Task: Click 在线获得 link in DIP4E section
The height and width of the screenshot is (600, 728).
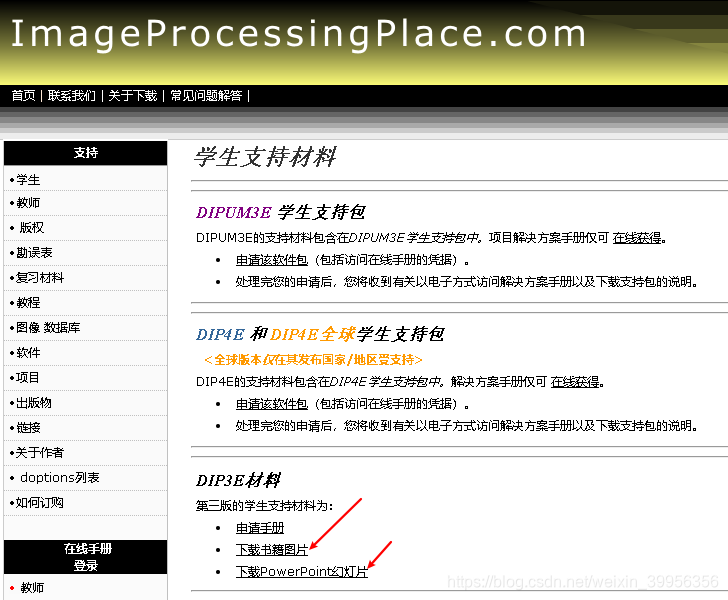Action: click(575, 382)
